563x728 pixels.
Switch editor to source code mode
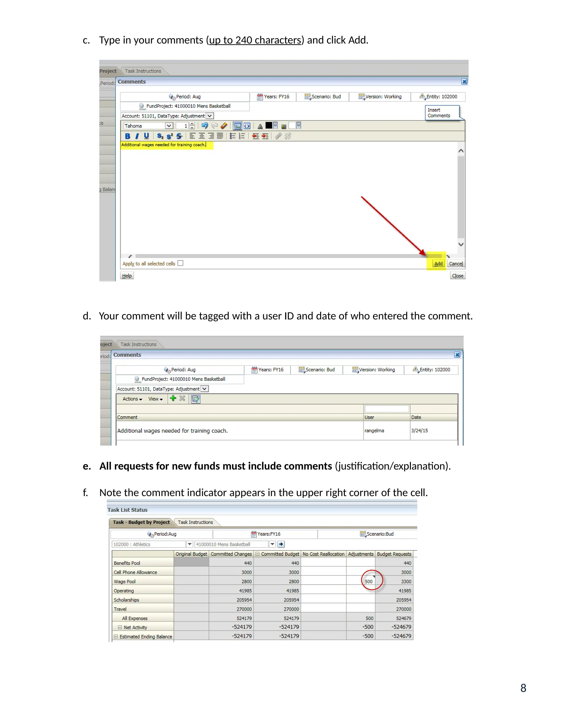247,126
